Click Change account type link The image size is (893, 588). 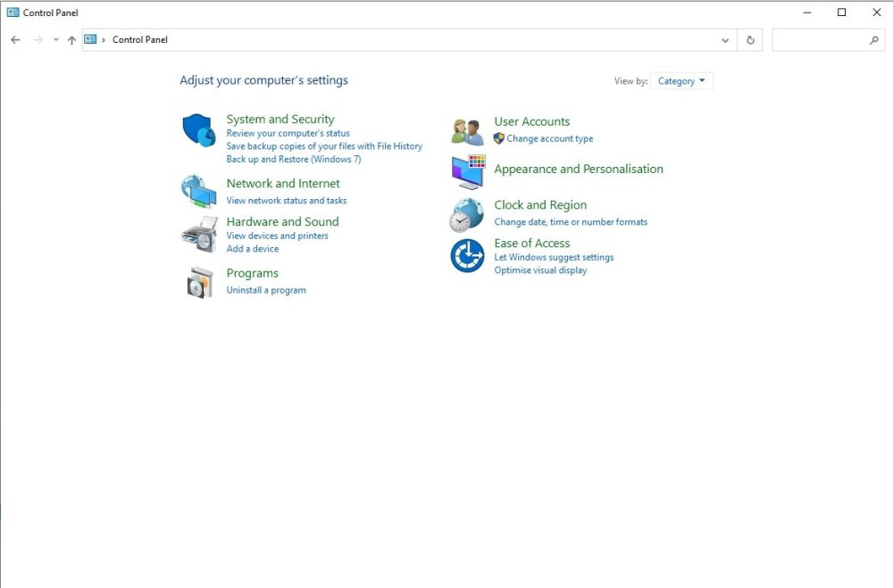click(549, 138)
